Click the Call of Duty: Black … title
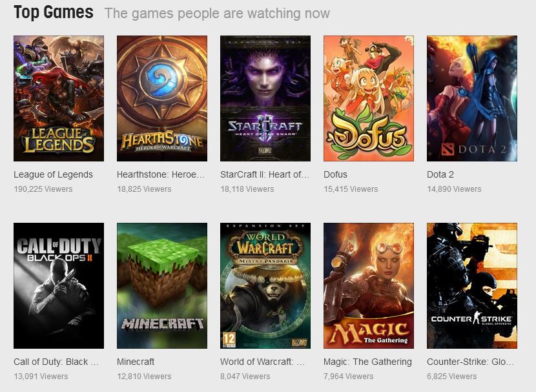This screenshot has width=536, height=392. (x=56, y=362)
